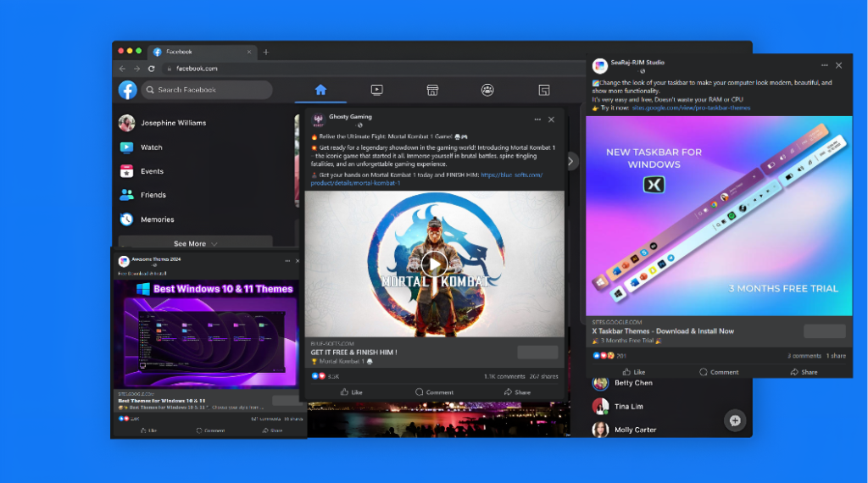Click Best Themes for Windows headline
This screenshot has width=868, height=483.
[x=162, y=401]
